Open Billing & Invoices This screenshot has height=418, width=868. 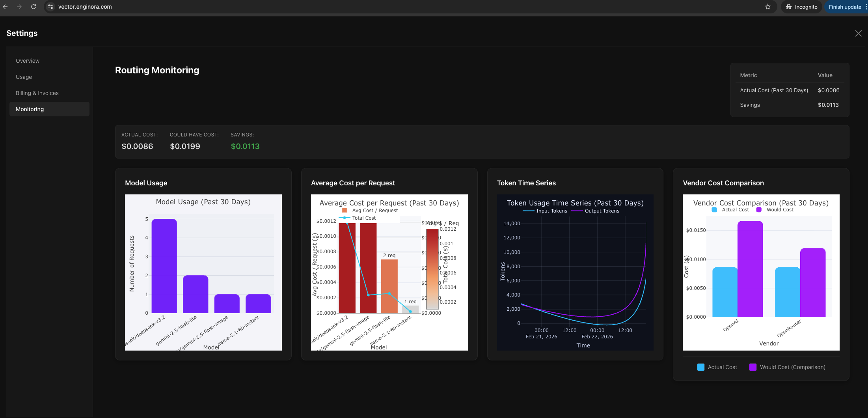click(x=37, y=93)
